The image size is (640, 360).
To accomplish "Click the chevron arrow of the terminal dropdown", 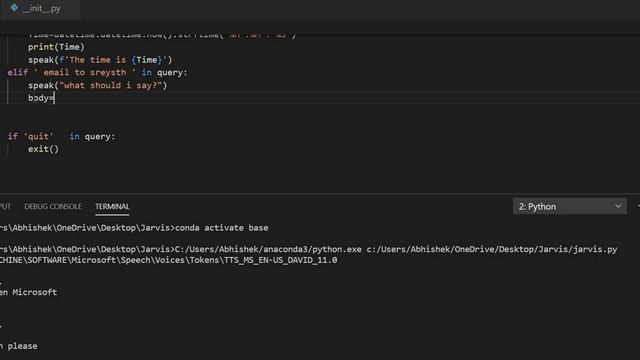I will pos(618,207).
